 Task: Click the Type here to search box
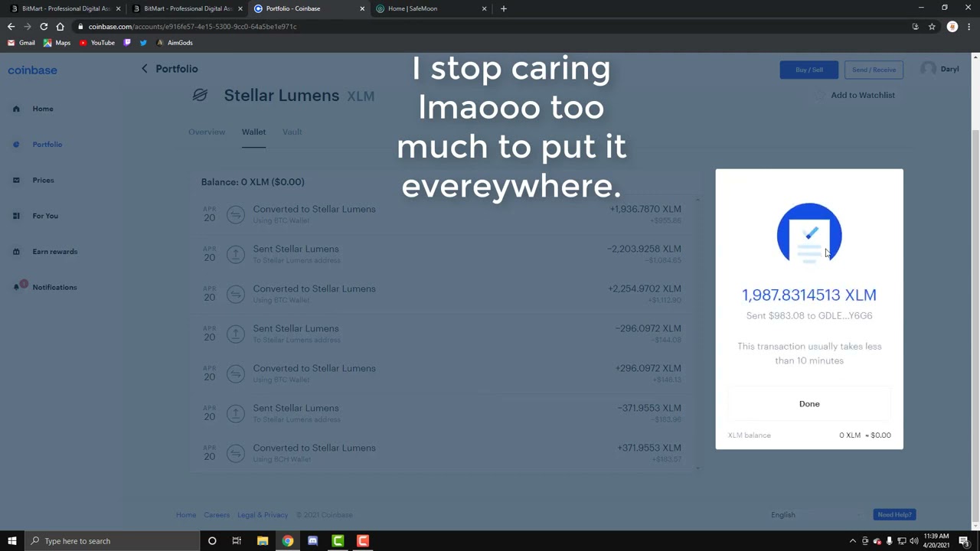(x=112, y=541)
